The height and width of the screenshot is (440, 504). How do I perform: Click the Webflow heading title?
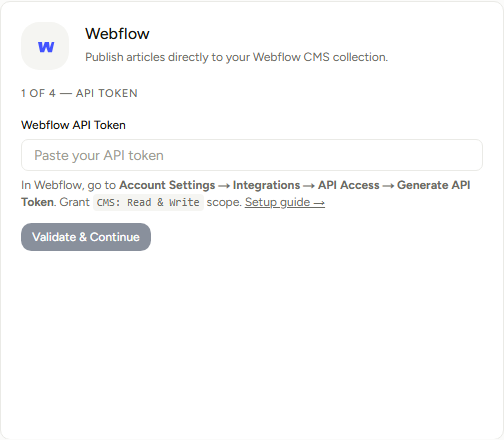tap(117, 34)
